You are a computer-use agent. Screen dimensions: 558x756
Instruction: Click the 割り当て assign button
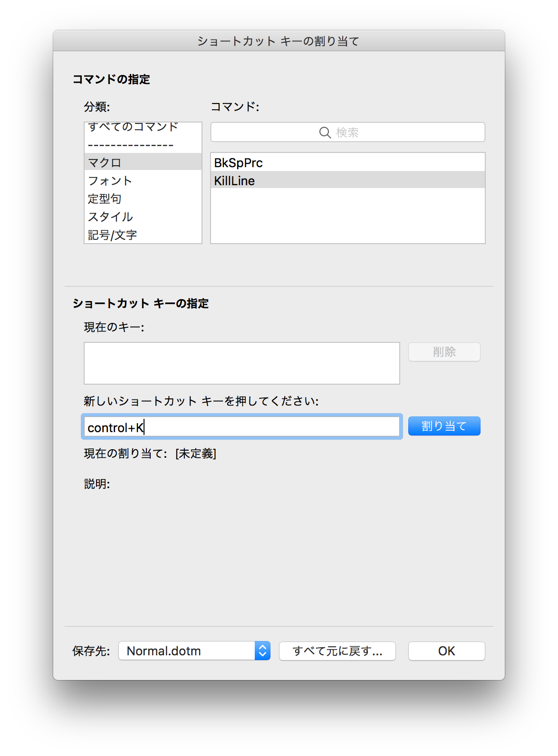click(444, 426)
